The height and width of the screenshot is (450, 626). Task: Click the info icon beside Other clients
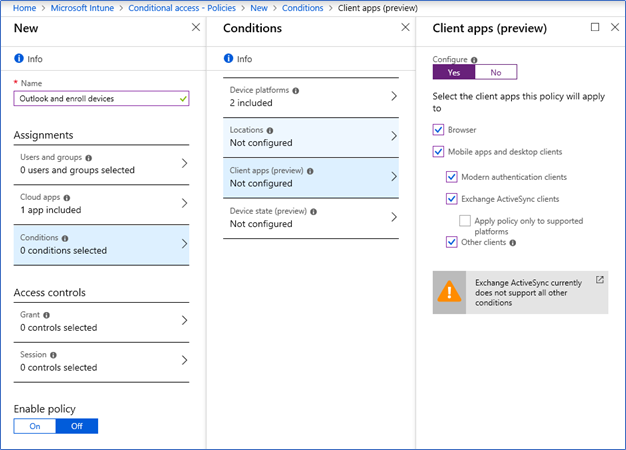pyautogui.click(x=513, y=243)
